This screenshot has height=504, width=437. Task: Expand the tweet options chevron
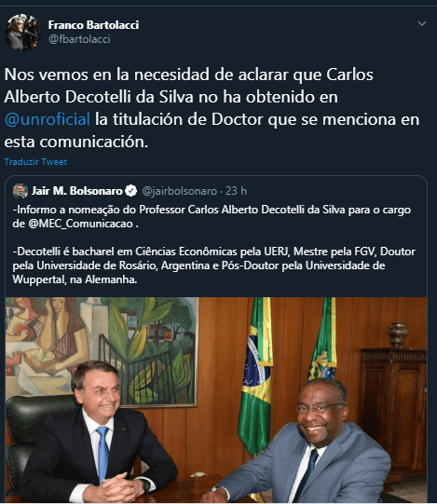tap(422, 23)
